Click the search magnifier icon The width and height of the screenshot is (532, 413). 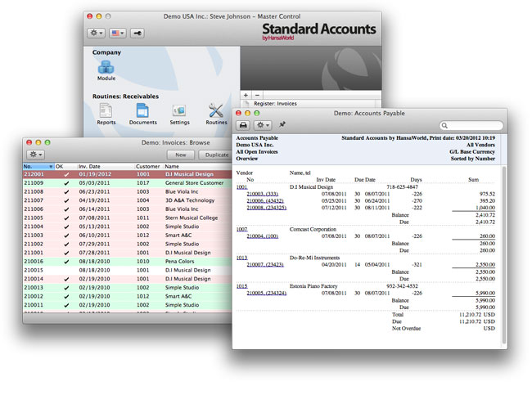point(444,125)
